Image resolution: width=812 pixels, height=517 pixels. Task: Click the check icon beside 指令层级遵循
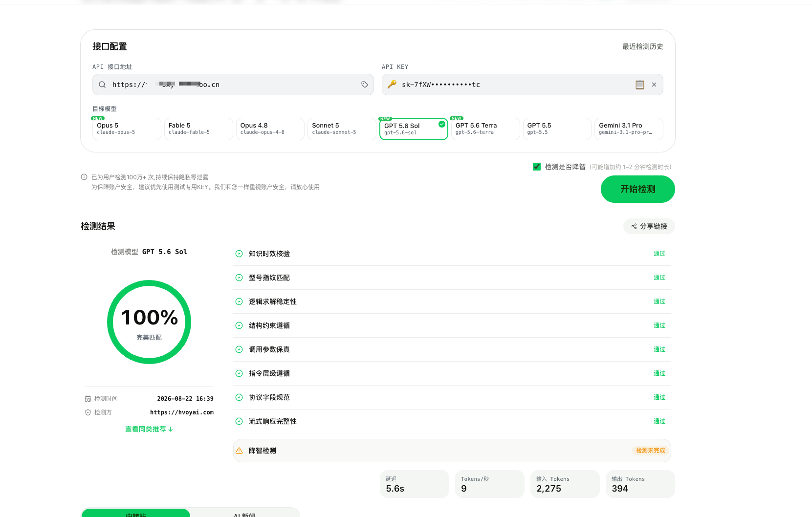(x=239, y=373)
